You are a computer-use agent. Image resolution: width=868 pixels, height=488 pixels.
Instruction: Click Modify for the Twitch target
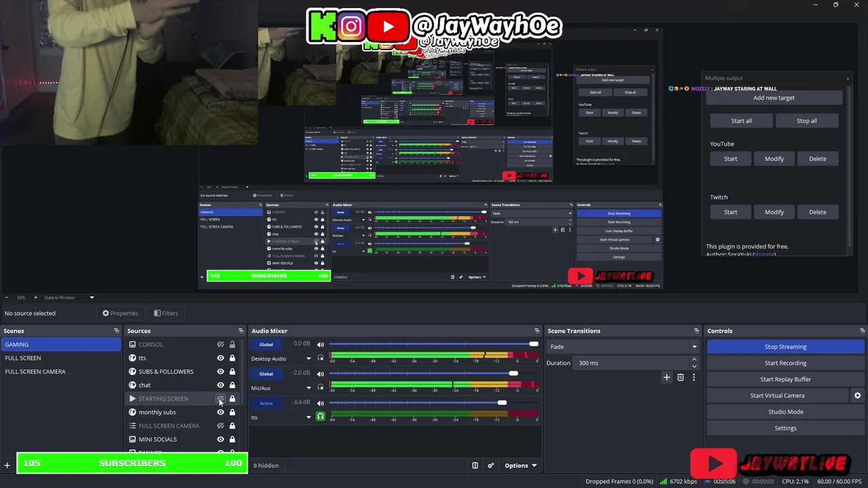tap(774, 212)
